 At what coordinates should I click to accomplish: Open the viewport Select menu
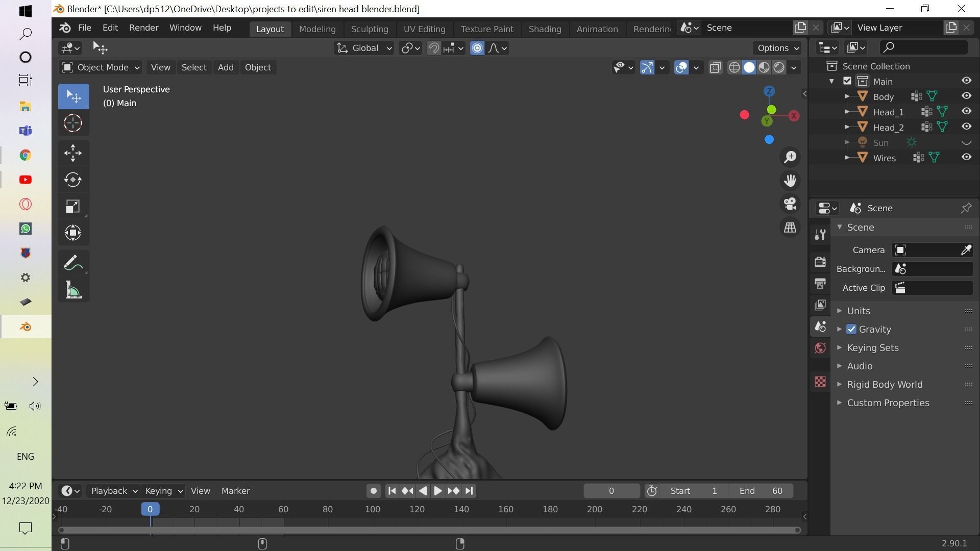coord(194,67)
